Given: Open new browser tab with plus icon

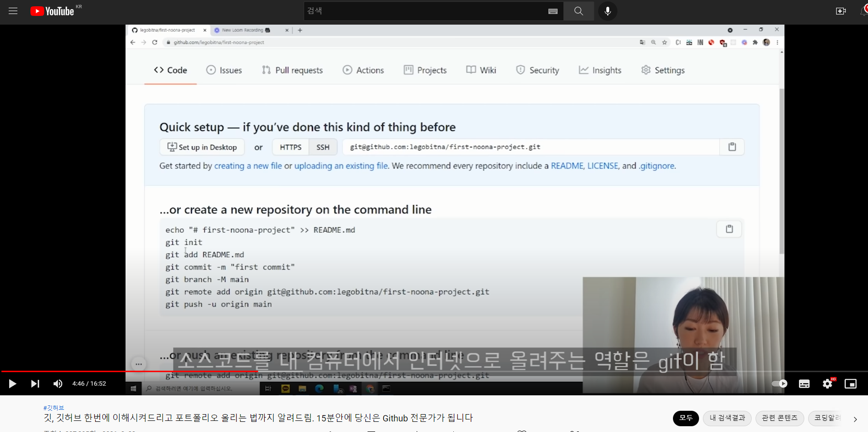Looking at the screenshot, I should click(x=300, y=30).
